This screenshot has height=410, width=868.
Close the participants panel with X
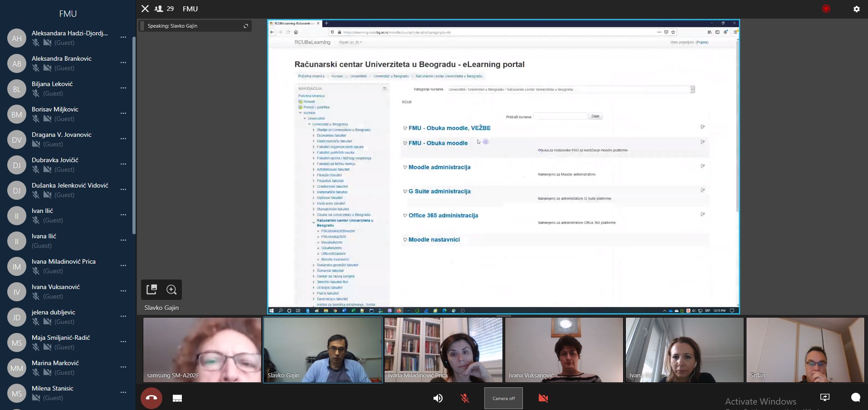[145, 9]
